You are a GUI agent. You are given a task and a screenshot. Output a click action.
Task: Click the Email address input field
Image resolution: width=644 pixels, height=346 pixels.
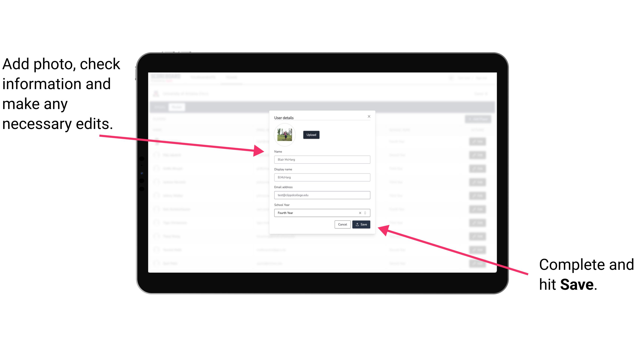(321, 195)
